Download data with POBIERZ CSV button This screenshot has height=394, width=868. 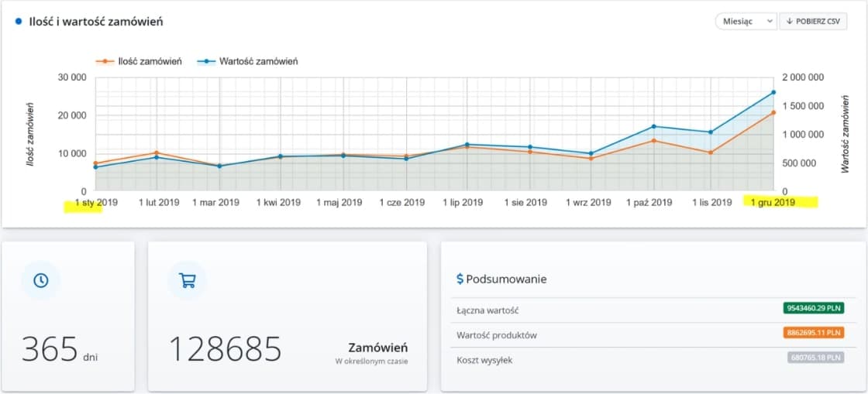pyautogui.click(x=813, y=21)
